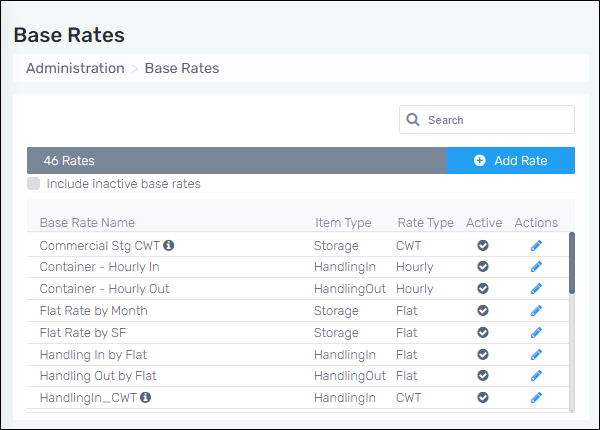Click active checkmark for HandlingIn_CWT
600x430 pixels.
coord(483,397)
